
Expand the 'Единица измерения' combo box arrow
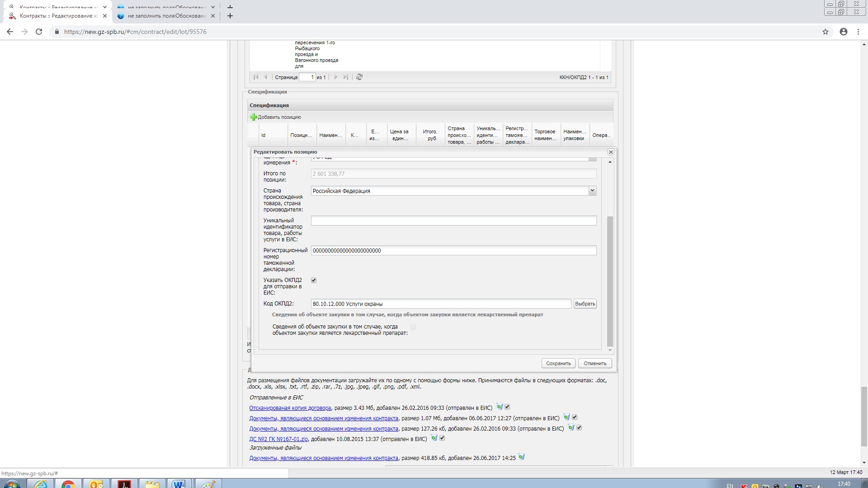point(592,159)
